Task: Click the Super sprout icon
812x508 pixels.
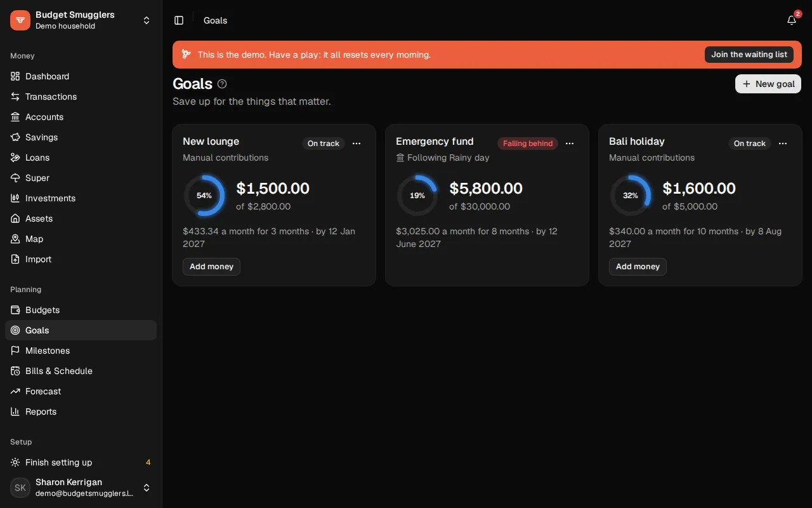Action: (x=15, y=178)
